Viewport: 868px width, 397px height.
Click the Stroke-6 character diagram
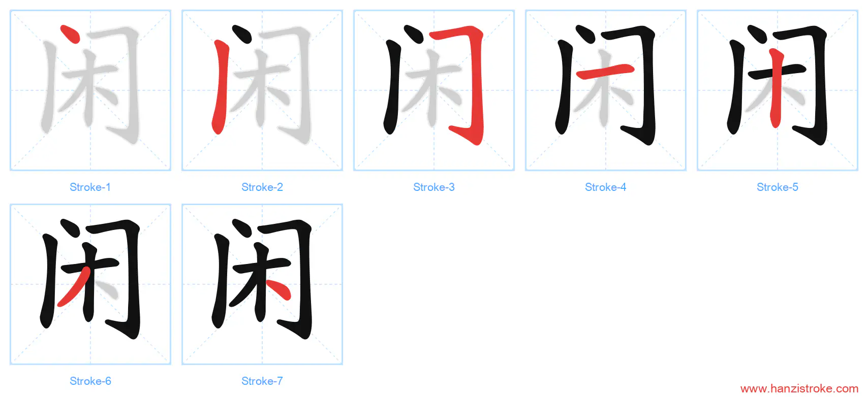[x=90, y=284]
